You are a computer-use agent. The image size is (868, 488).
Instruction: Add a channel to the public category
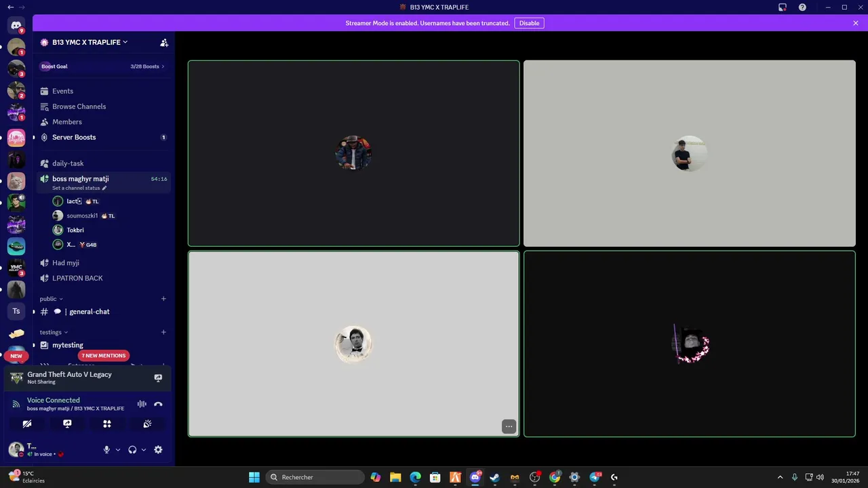[x=163, y=299]
